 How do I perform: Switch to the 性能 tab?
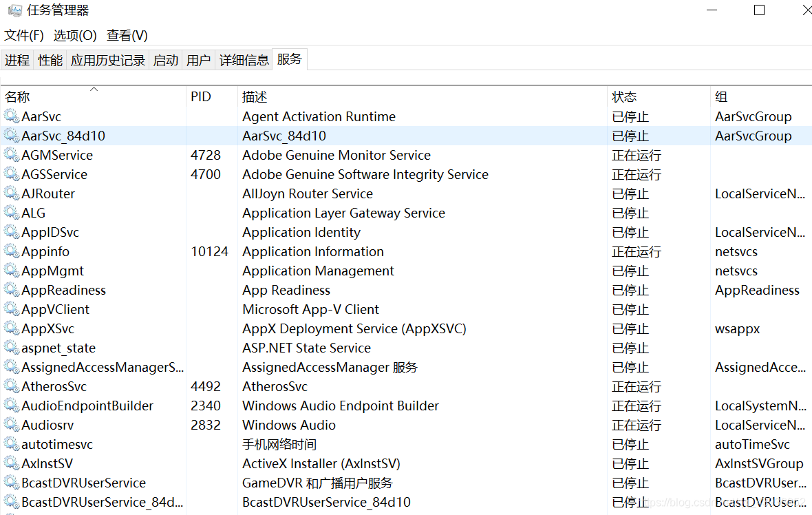[50, 60]
